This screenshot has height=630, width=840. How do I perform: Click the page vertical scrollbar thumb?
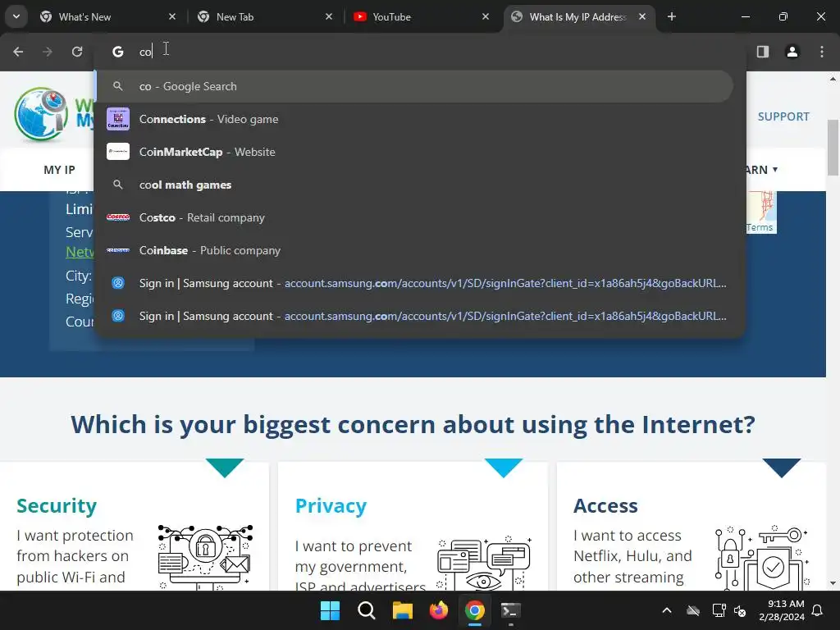pyautogui.click(x=833, y=148)
